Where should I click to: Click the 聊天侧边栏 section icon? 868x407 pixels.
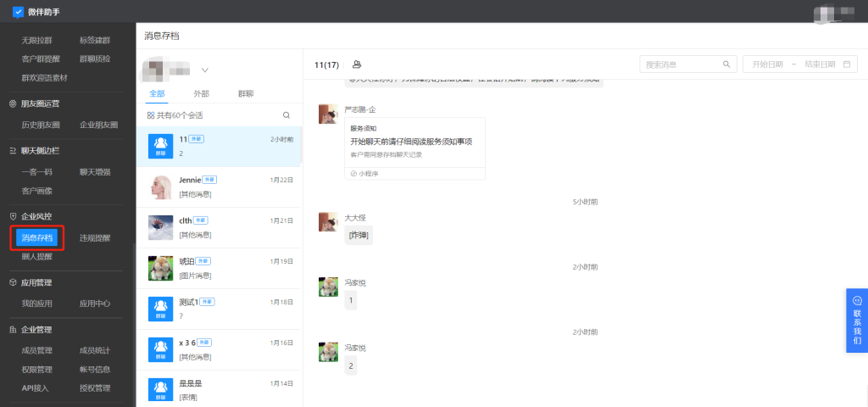[14, 150]
